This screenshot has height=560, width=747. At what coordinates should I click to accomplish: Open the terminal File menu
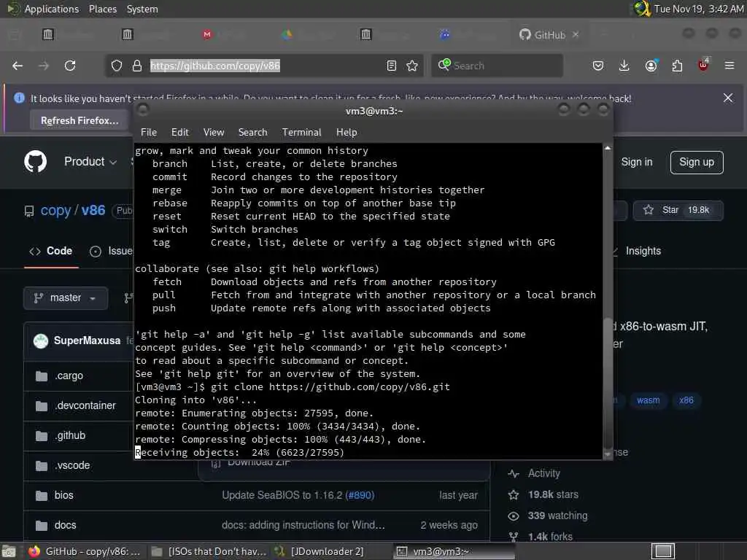(x=149, y=133)
